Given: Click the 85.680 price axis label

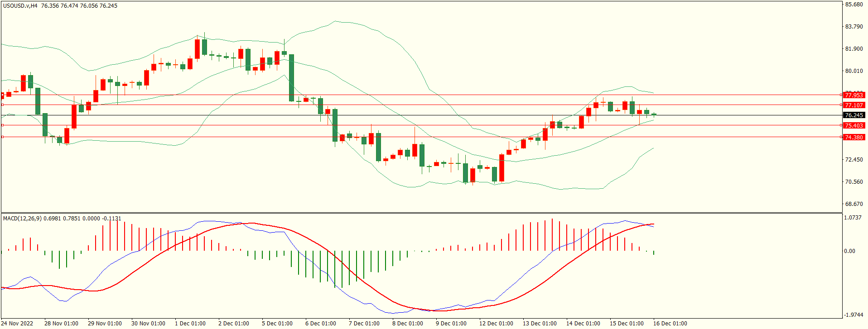Looking at the screenshot, I should (x=854, y=5).
